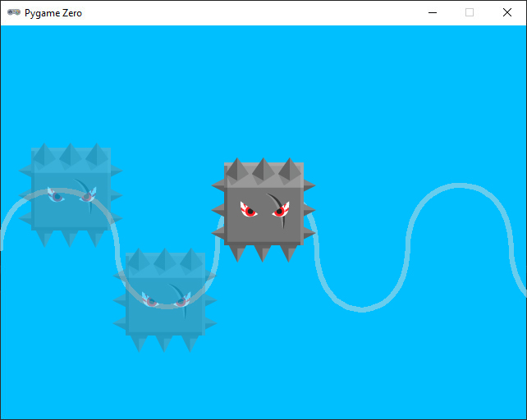Click the greyed-out maximize button
Screen dimensions: 527x420
point(470,13)
